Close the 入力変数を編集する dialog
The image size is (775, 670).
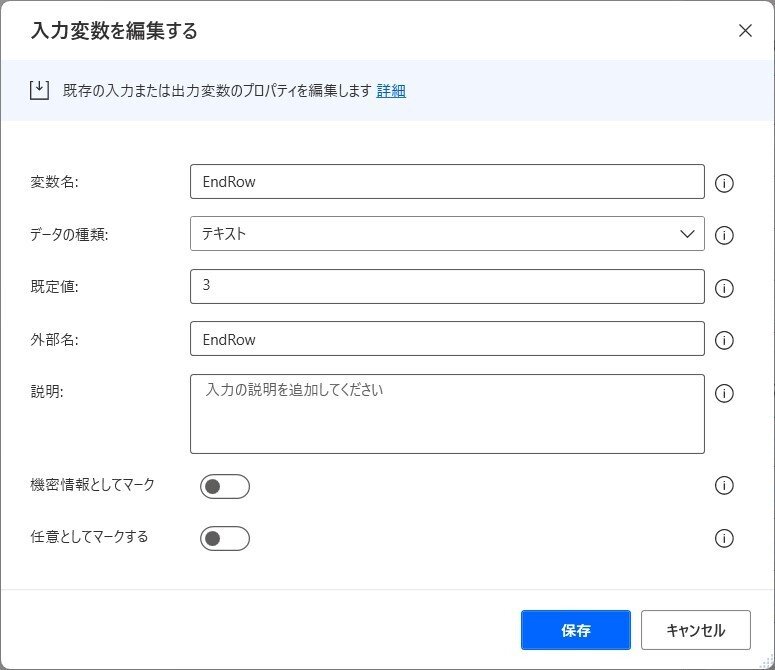(x=745, y=31)
